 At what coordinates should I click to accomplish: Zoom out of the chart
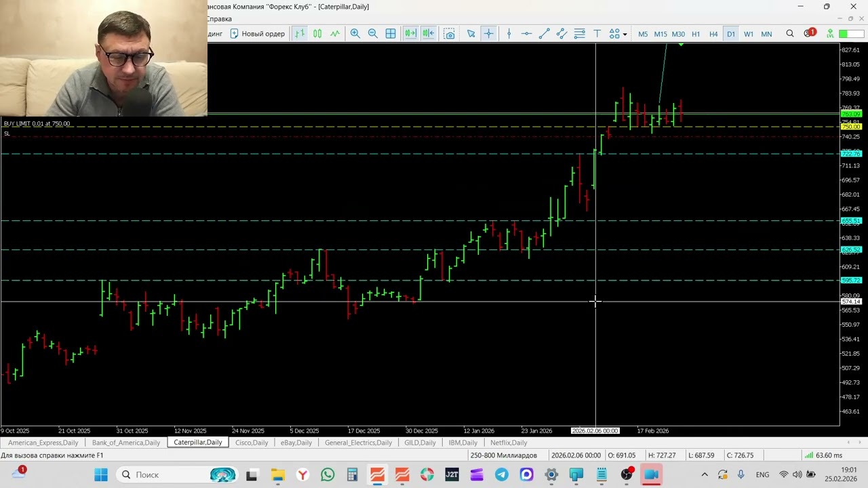coord(372,34)
